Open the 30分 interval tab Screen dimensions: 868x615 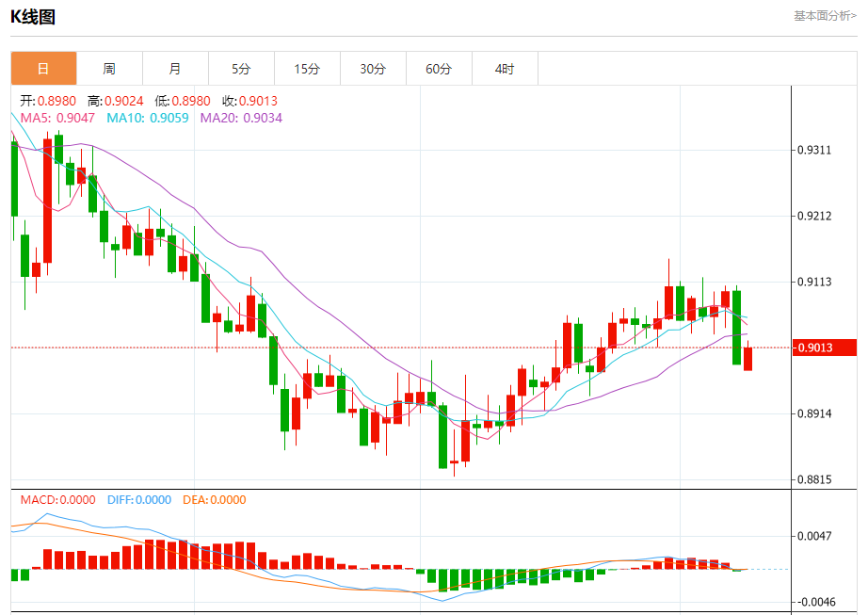(x=373, y=69)
